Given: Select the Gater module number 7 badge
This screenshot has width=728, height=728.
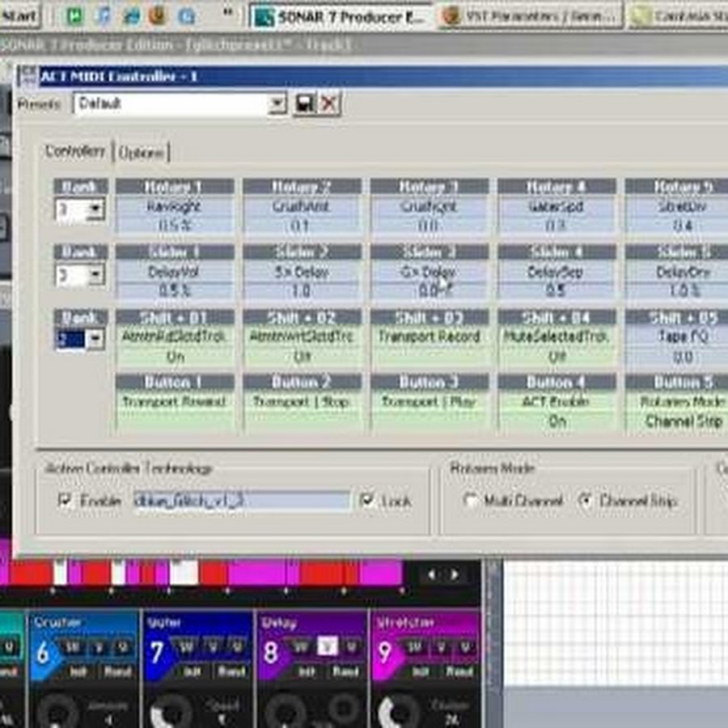Looking at the screenshot, I should pyautogui.click(x=157, y=653).
